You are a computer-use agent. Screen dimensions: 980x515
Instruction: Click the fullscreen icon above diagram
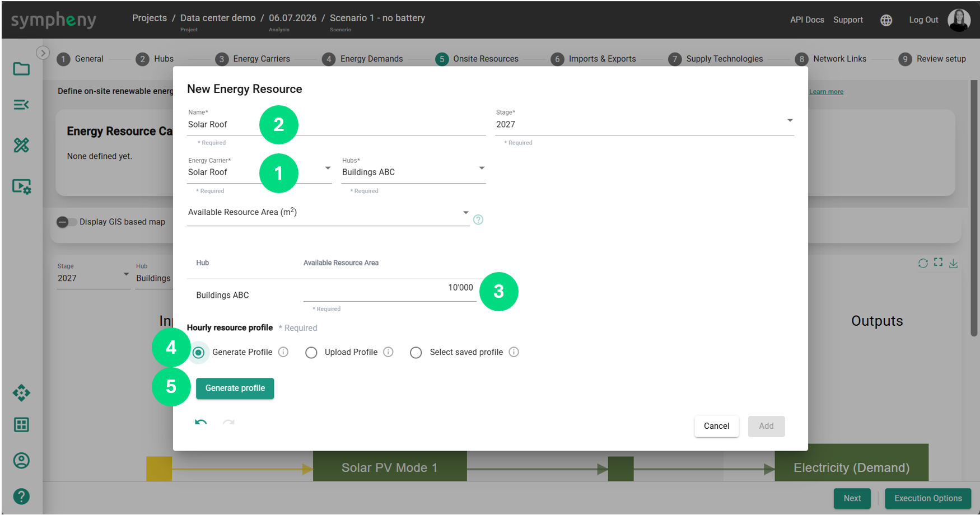(938, 262)
